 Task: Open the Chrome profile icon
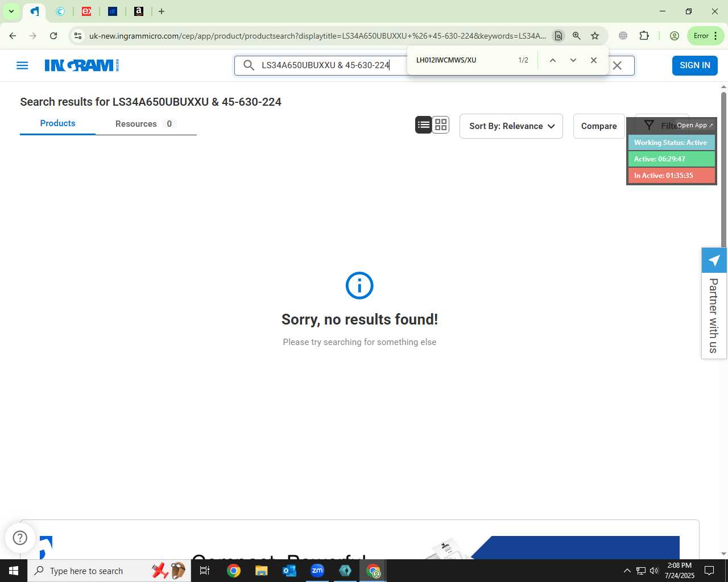(675, 36)
